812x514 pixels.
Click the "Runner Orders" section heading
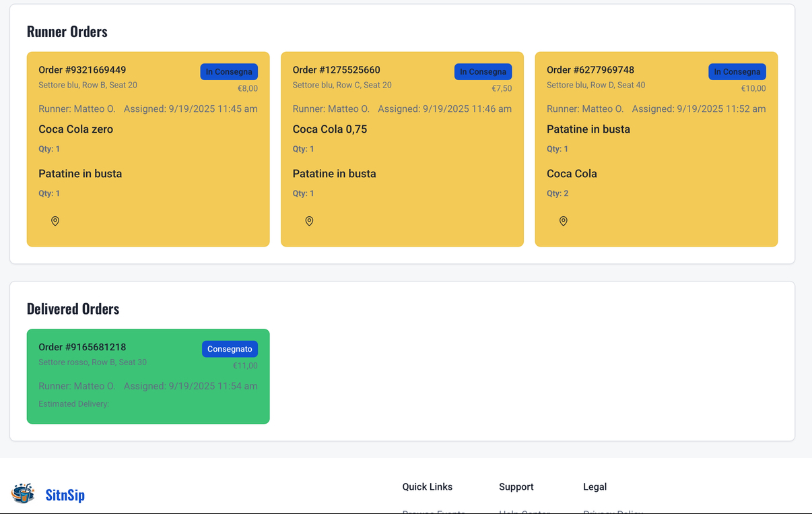[x=67, y=32]
